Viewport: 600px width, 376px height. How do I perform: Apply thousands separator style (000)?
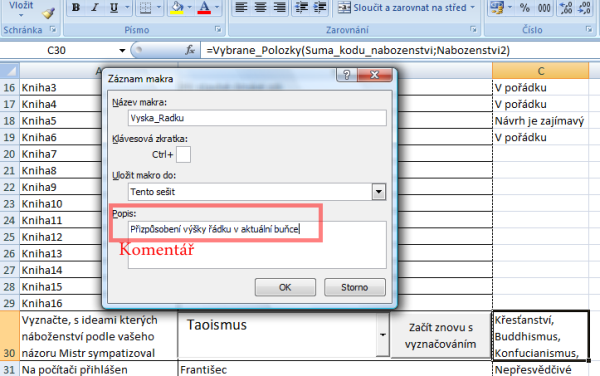click(544, 7)
